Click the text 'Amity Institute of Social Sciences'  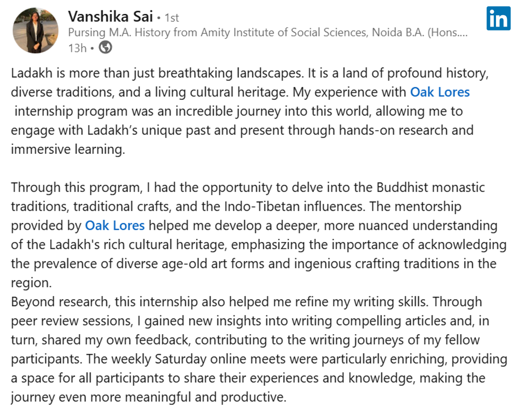(x=284, y=32)
